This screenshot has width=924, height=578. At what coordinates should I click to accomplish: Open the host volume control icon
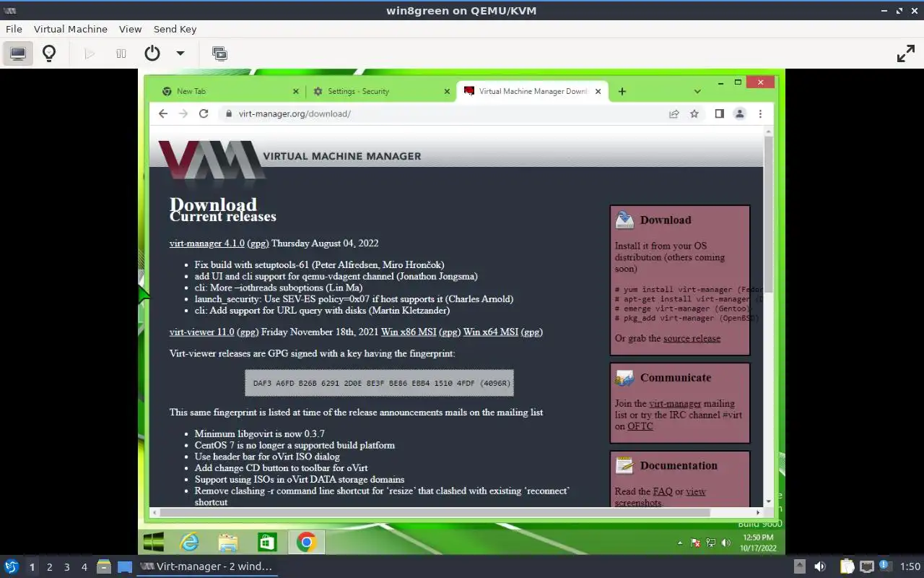click(x=820, y=566)
